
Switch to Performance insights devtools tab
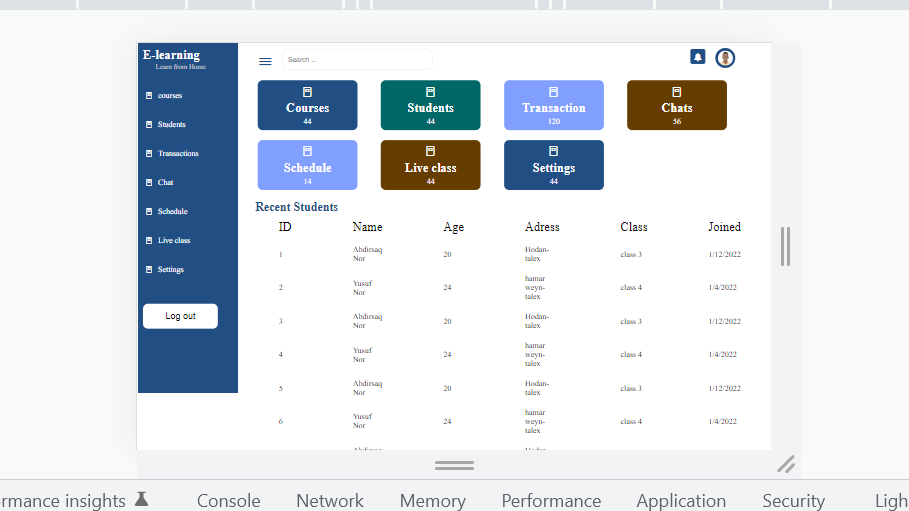pos(63,501)
